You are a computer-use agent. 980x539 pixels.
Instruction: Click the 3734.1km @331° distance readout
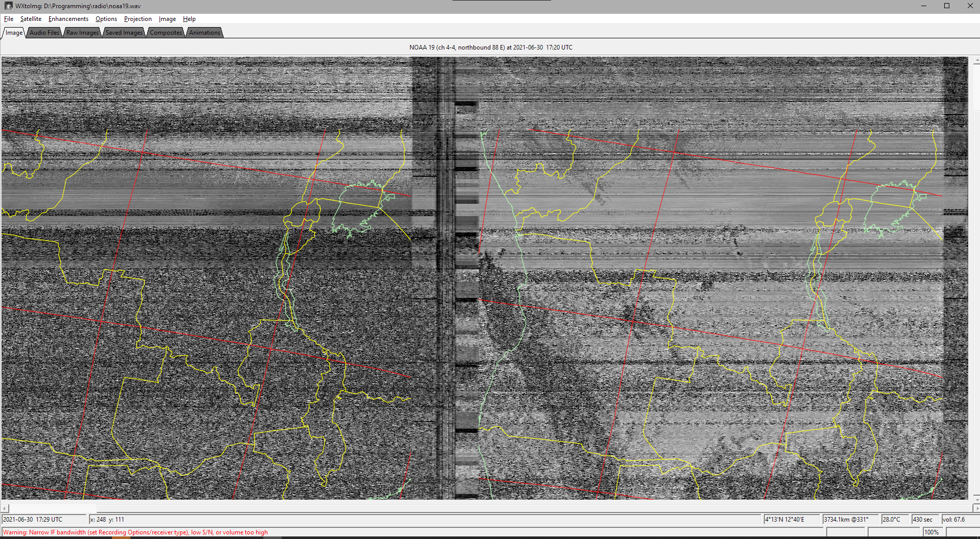tap(851, 520)
